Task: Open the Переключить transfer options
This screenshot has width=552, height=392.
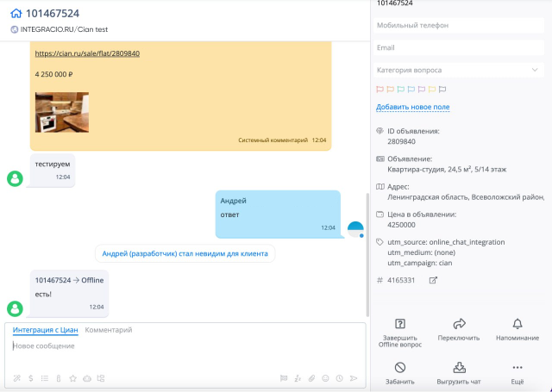Action: [459, 324]
